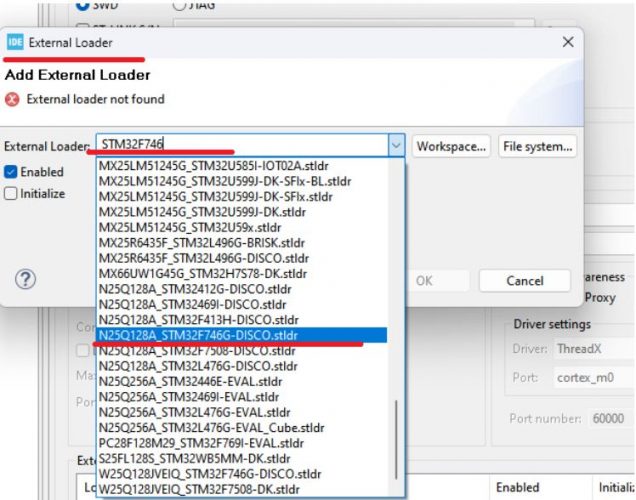Open the Port dropdown showing cortex_m0
636x500 pixels.
590,378
